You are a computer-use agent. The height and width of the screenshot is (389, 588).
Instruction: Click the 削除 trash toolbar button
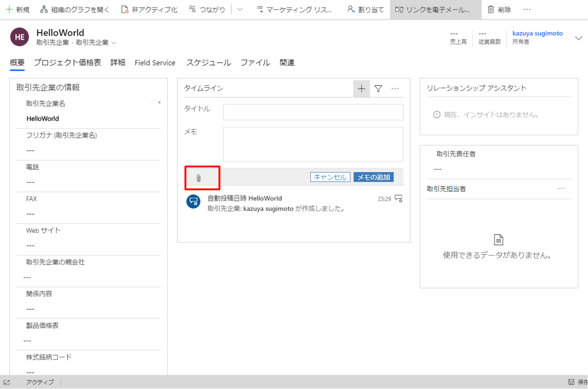(499, 10)
